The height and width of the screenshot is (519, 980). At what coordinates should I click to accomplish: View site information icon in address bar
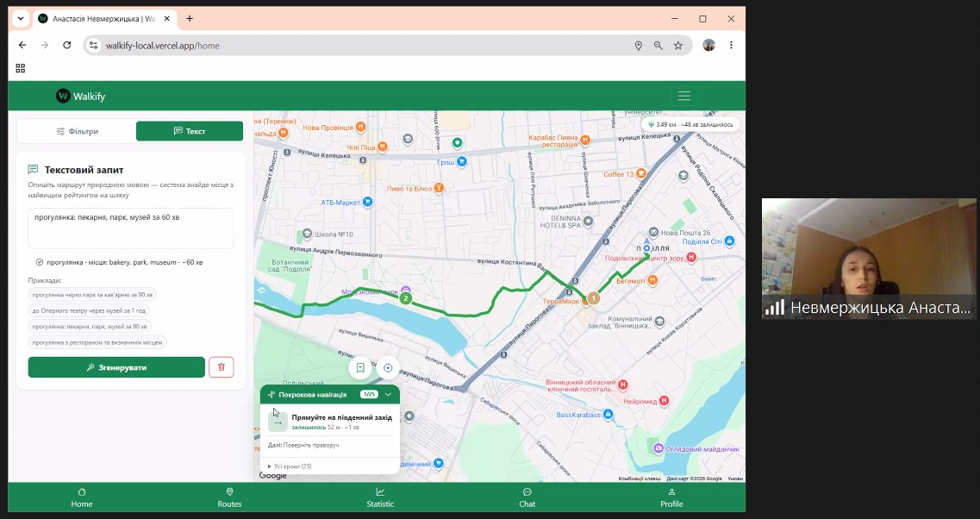point(94,45)
